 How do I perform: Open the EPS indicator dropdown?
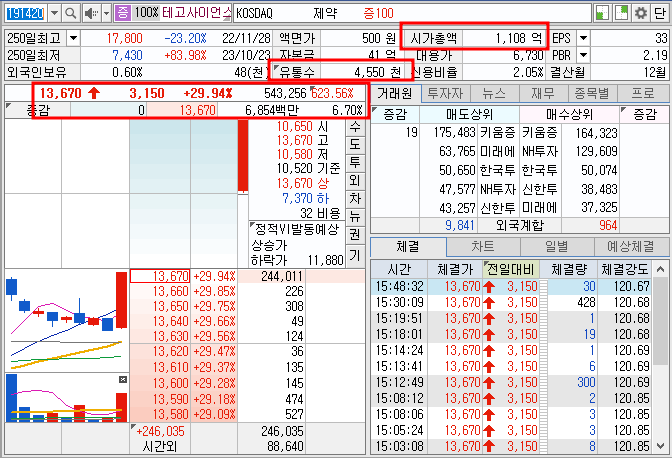tap(583, 39)
